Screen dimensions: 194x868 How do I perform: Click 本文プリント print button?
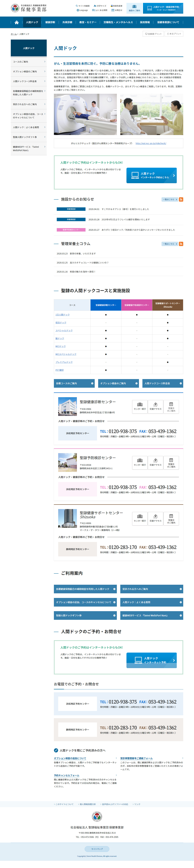[x=174, y=34]
